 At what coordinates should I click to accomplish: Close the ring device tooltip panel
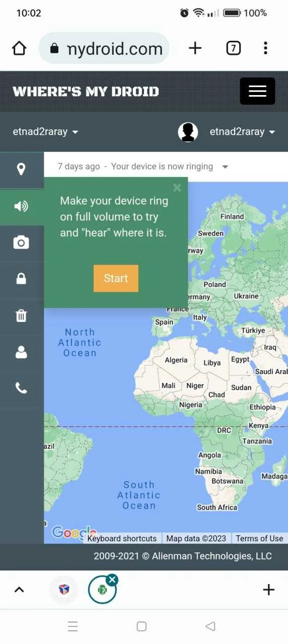click(x=177, y=188)
